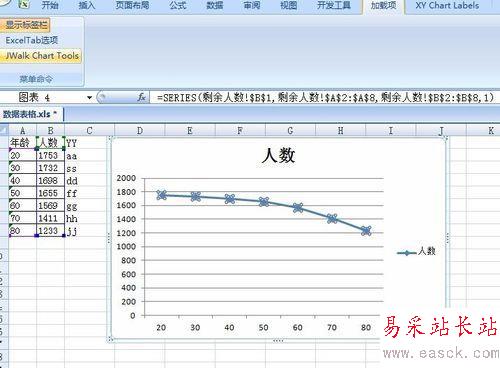Viewport: 500px width, 368px height.
Task: Open JWalk Chart Tools menu
Action: (x=41, y=56)
